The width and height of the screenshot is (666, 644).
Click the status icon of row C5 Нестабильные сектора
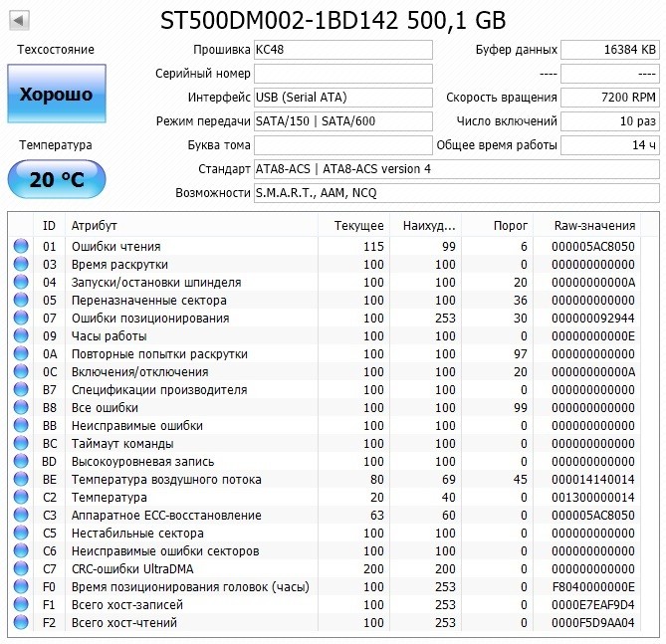[x=21, y=533]
